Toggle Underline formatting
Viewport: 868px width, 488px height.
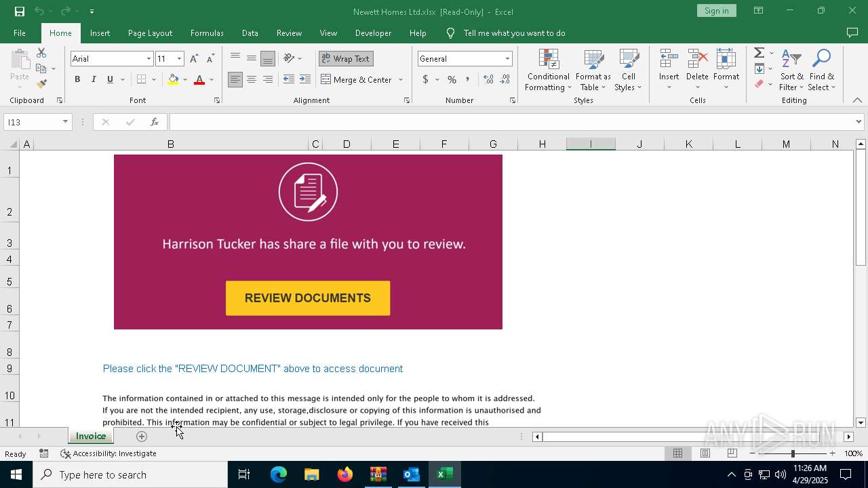click(x=110, y=79)
